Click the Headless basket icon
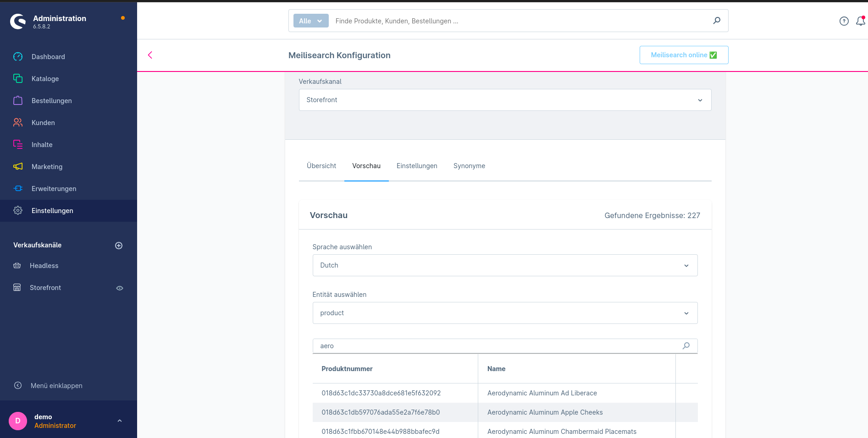Screen dimensions: 868x438 click(x=17, y=266)
